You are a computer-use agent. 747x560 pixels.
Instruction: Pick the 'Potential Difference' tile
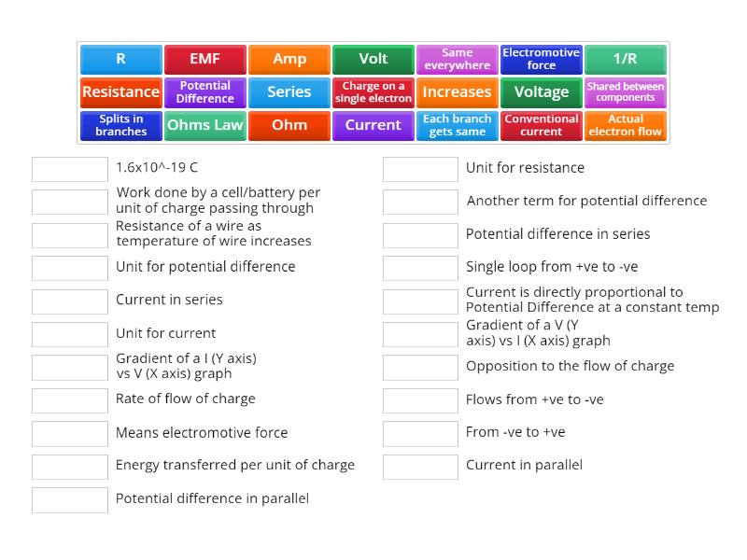coord(204,92)
